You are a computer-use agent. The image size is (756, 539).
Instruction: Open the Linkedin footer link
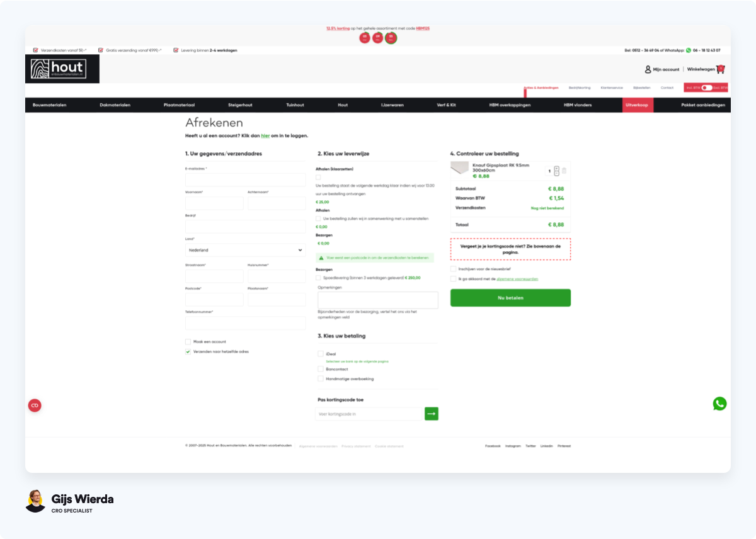(x=547, y=446)
